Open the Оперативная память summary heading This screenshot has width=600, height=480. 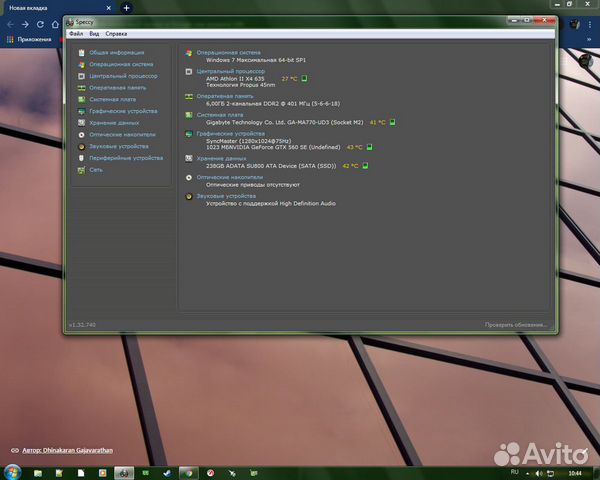pyautogui.click(x=225, y=96)
